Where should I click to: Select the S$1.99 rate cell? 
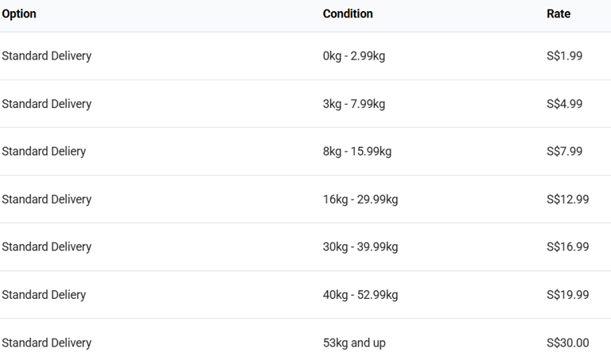(564, 56)
